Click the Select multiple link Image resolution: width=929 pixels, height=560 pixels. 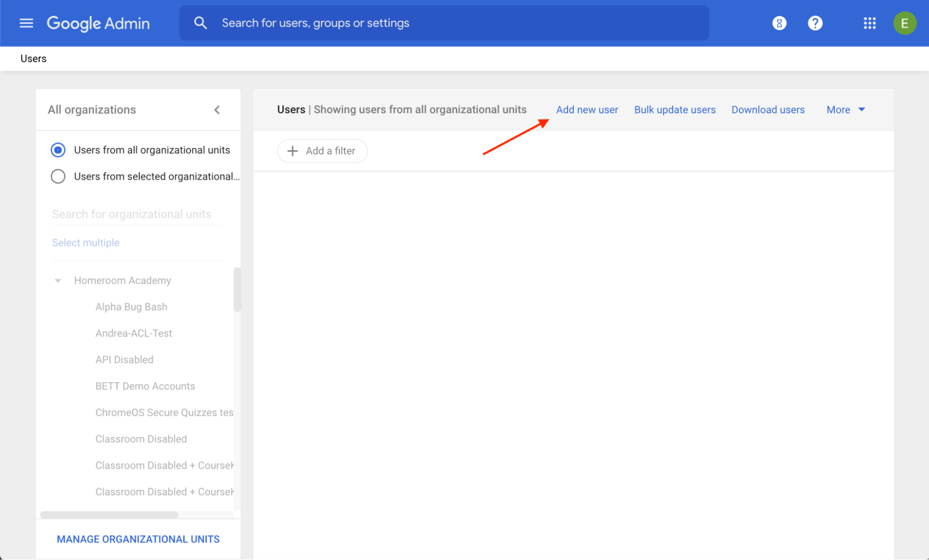85,242
